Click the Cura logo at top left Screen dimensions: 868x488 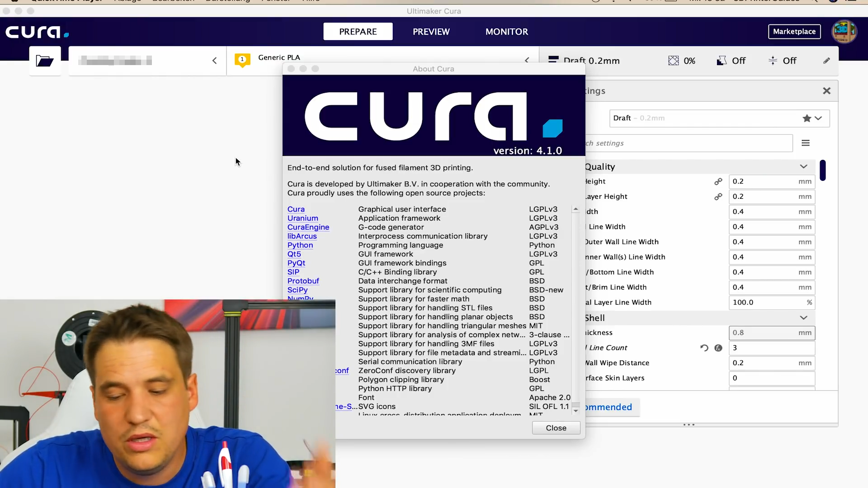point(37,32)
